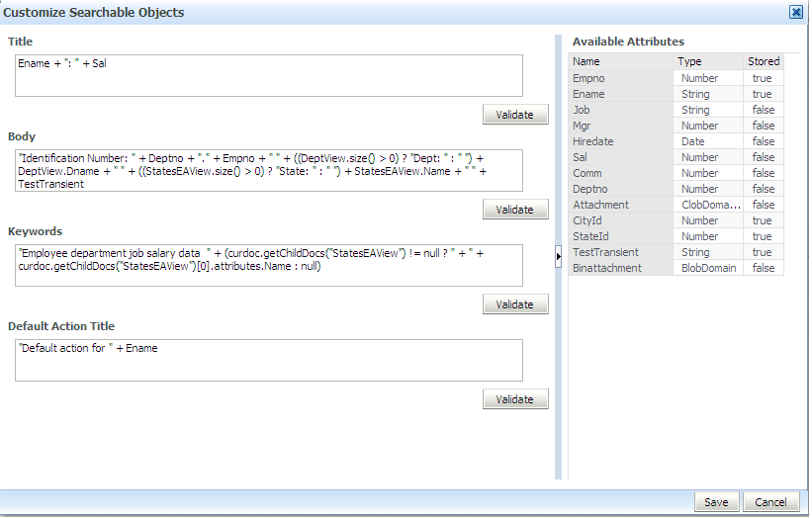The image size is (812, 518).
Task: Select the Sal attribute row
Action: click(676, 157)
